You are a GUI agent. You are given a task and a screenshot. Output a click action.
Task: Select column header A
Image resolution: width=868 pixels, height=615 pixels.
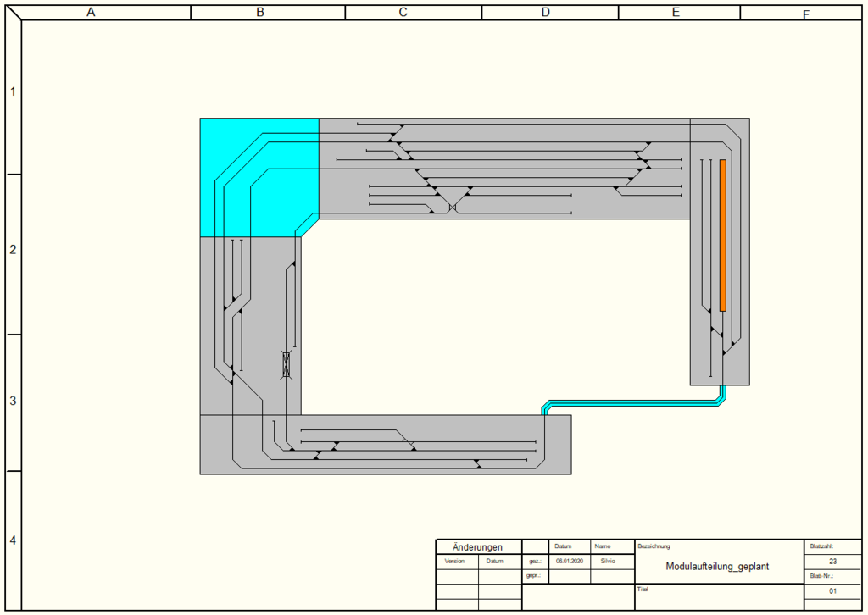(x=91, y=12)
